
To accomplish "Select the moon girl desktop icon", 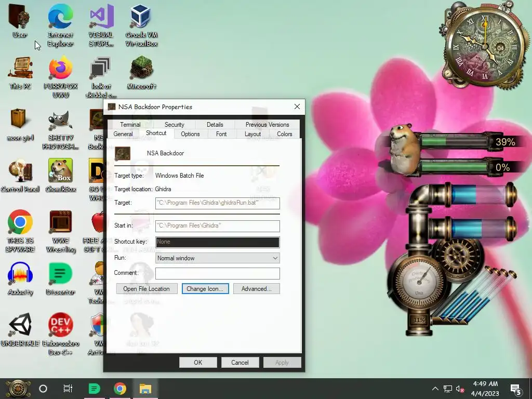I will 20,125.
